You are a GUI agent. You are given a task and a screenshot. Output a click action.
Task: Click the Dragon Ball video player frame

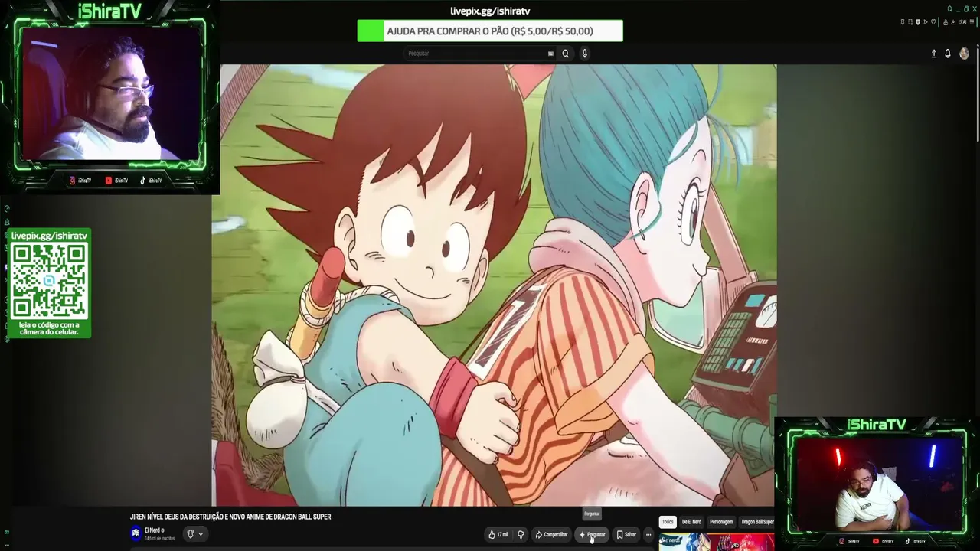click(x=494, y=285)
